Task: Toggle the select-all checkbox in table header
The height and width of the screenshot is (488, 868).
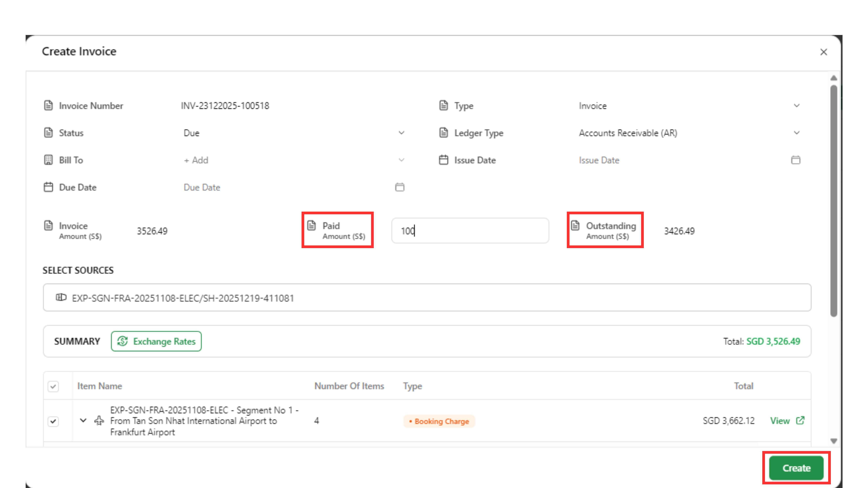Action: click(53, 386)
